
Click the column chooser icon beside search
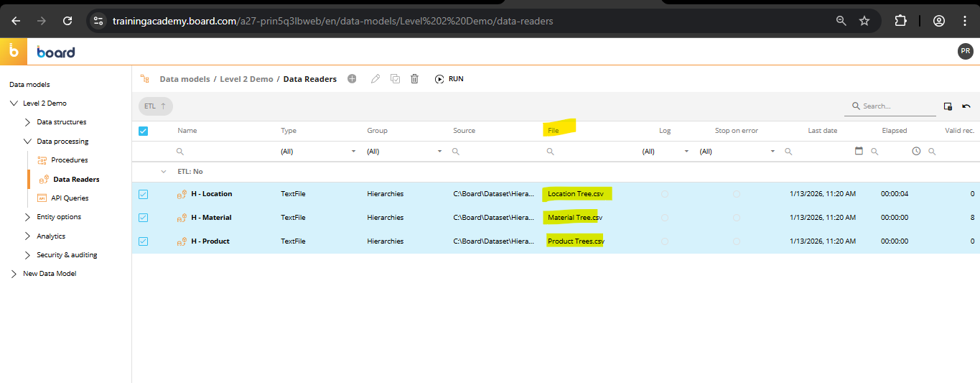tap(948, 106)
